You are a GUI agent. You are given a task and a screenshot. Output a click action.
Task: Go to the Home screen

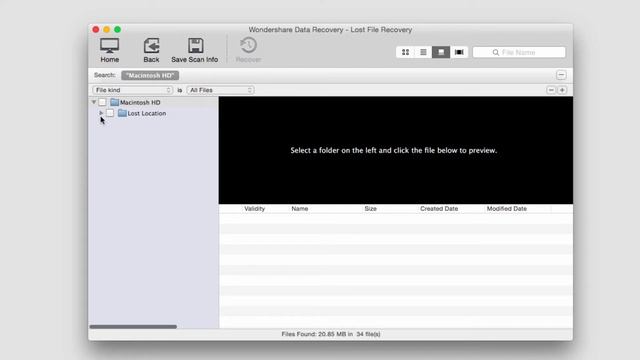pyautogui.click(x=109, y=51)
